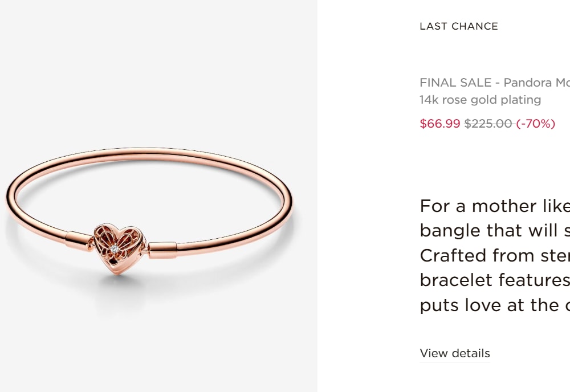Click the sparkling stone in the heart clasp
Screen dimensions: 570x392
coord(115,249)
